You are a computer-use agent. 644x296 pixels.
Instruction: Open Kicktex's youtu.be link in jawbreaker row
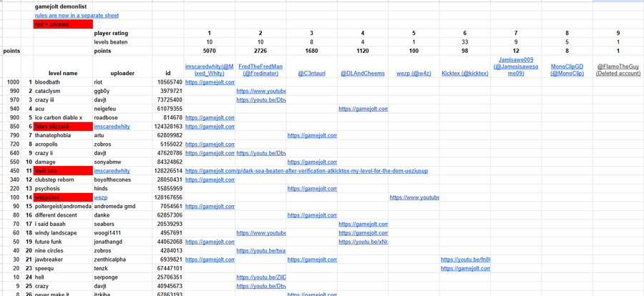465,260
